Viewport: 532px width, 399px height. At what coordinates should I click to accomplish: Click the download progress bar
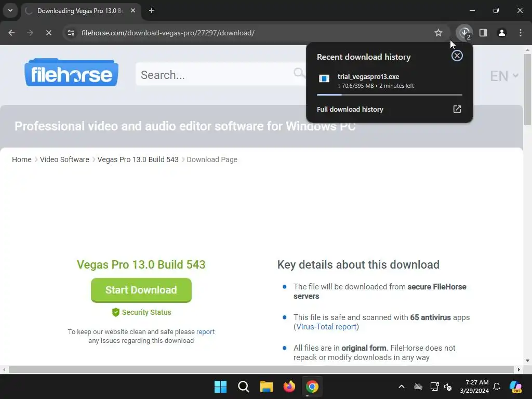click(x=390, y=95)
